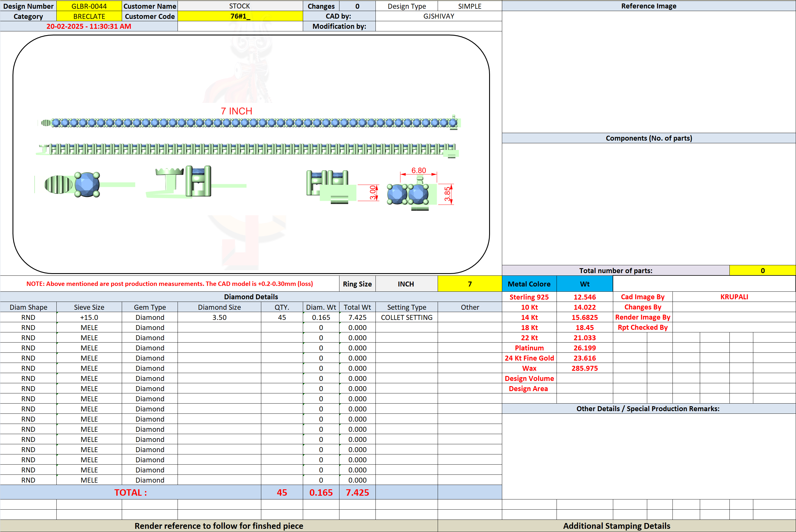Click the Wt column header
The image size is (796, 532).
coord(585,284)
